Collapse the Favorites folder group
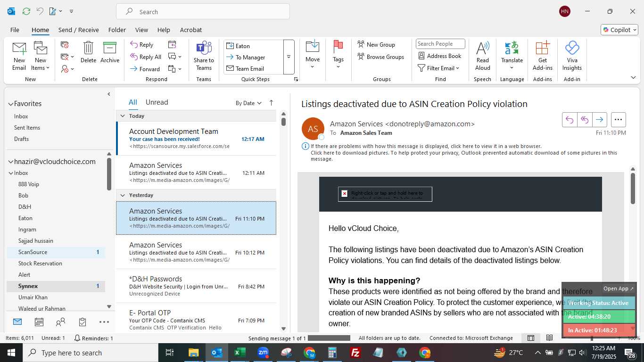 pos(10,104)
